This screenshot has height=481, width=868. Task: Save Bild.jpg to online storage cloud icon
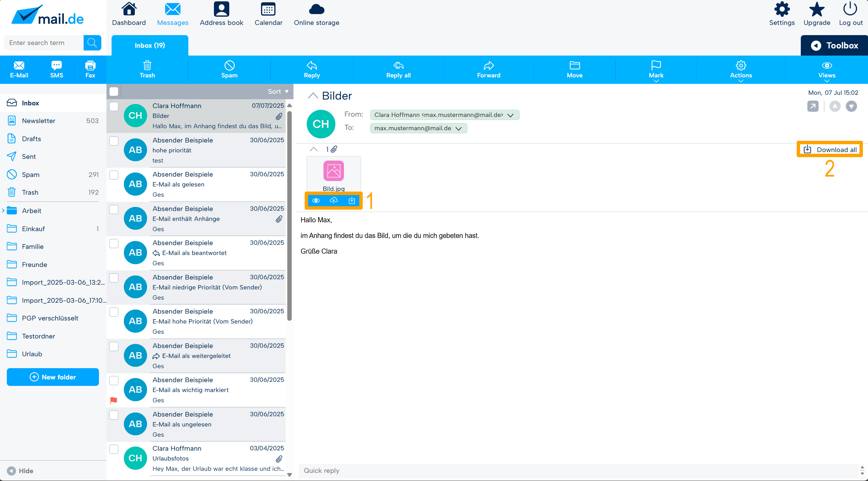[x=334, y=200]
